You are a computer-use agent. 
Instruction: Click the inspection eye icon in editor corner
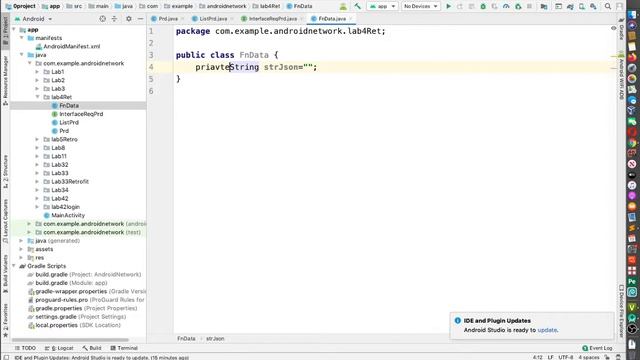point(613,28)
